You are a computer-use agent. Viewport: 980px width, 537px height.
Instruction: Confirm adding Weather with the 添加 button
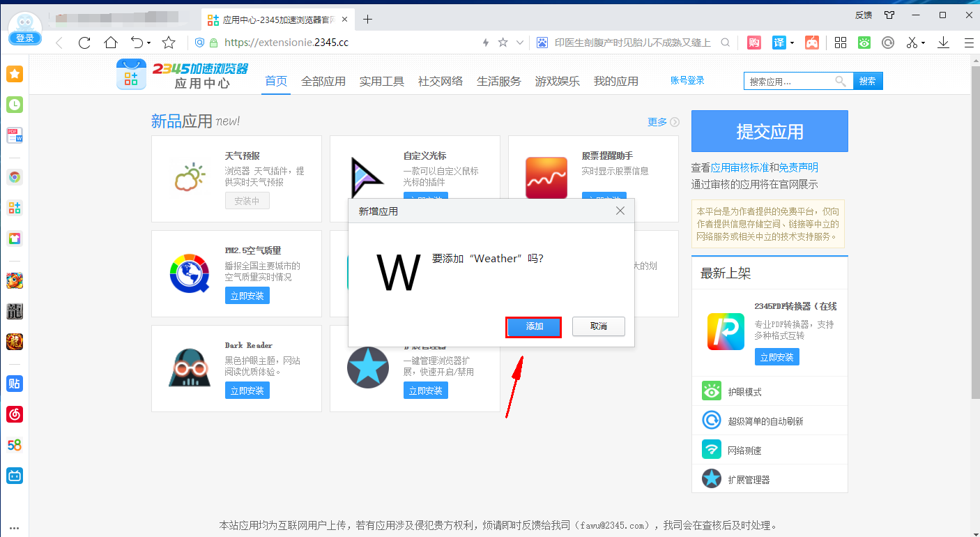click(x=534, y=326)
